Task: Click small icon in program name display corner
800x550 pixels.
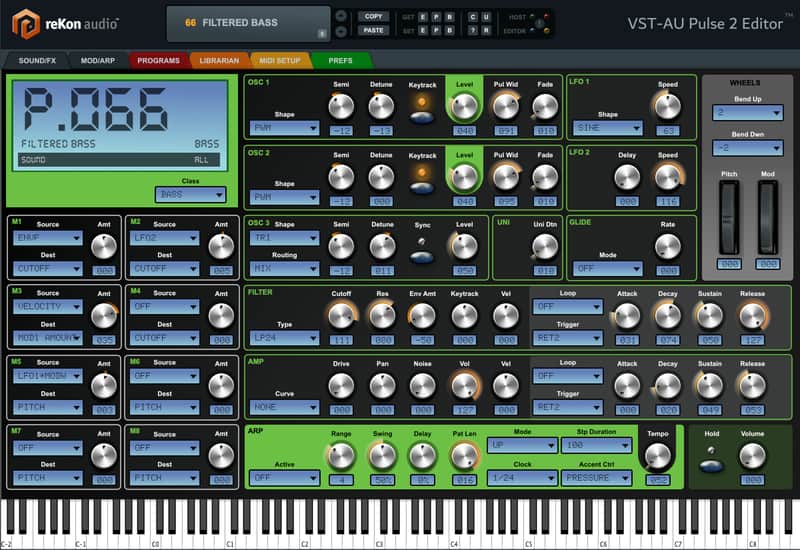Action: tap(322, 34)
